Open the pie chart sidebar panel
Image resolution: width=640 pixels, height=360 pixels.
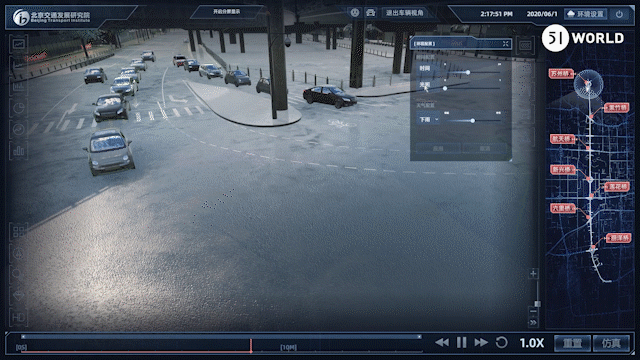tap(19, 108)
